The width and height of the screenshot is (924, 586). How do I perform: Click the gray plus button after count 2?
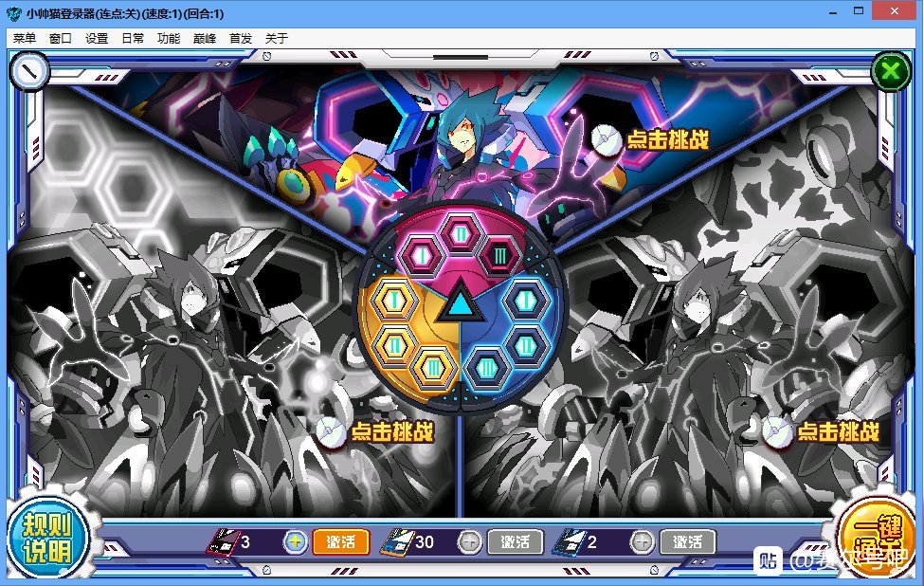642,541
